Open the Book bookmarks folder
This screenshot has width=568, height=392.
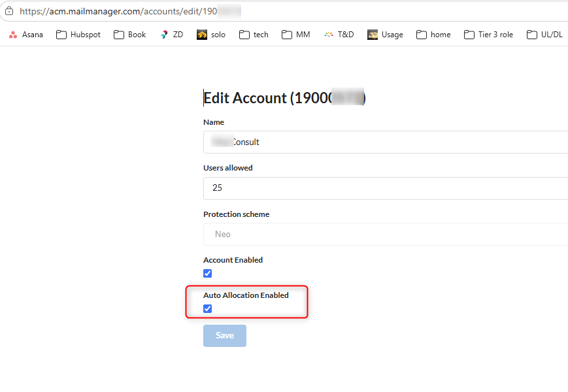[x=129, y=35]
